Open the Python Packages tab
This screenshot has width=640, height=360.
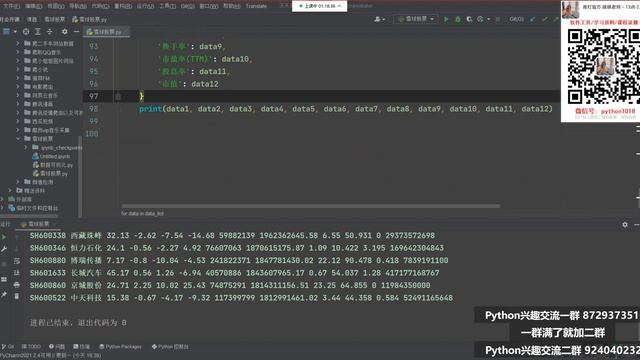pyautogui.click(x=120, y=347)
